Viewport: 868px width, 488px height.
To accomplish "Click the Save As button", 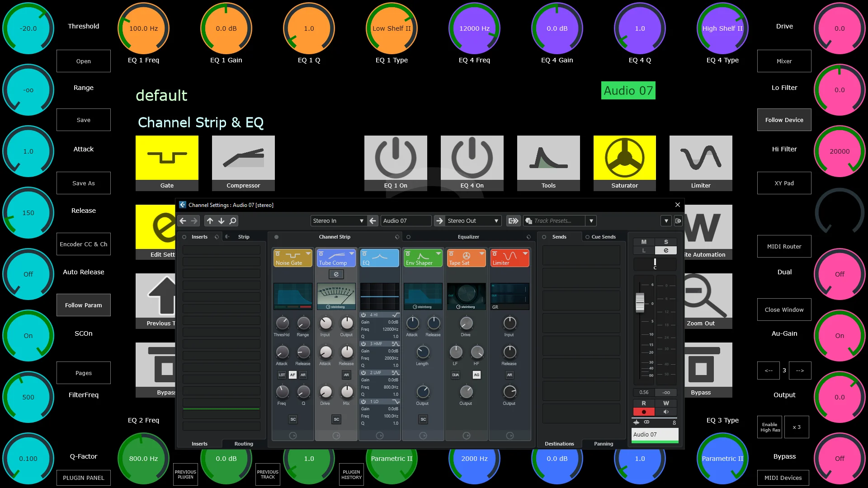I will [84, 183].
